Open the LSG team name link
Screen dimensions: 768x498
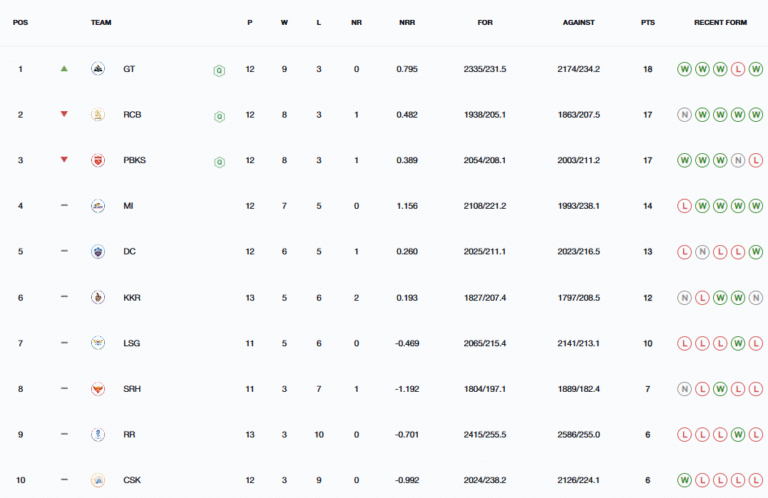coord(131,343)
